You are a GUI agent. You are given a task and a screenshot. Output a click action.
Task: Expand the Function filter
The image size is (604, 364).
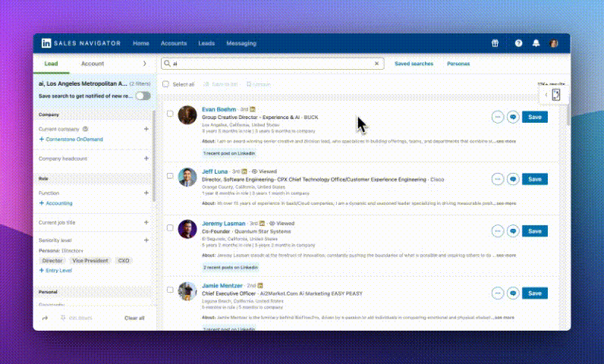pyautogui.click(x=146, y=193)
